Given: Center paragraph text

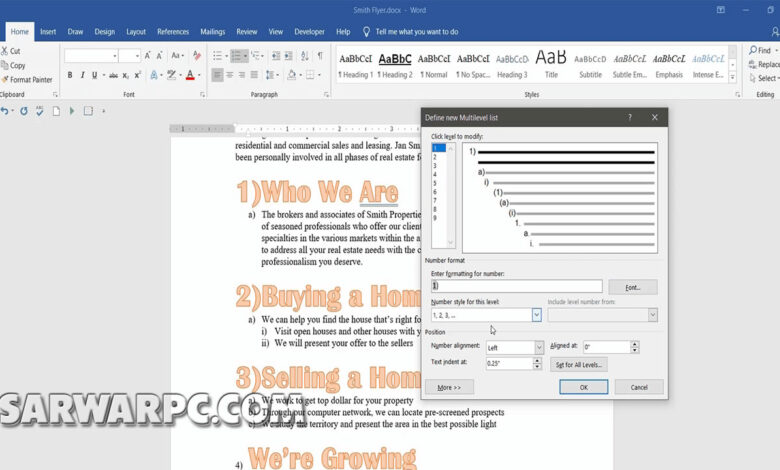Looking at the screenshot, I should [230, 75].
